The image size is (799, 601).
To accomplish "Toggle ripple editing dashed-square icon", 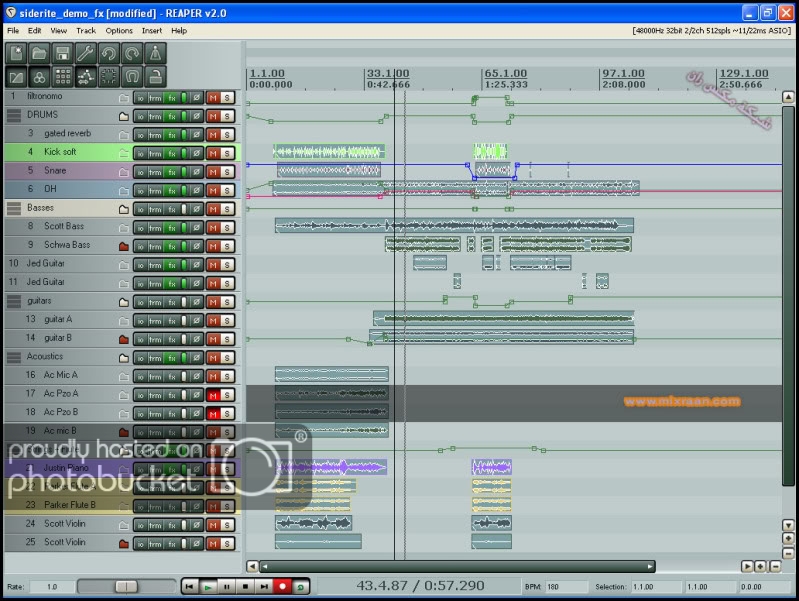I will click(x=109, y=76).
